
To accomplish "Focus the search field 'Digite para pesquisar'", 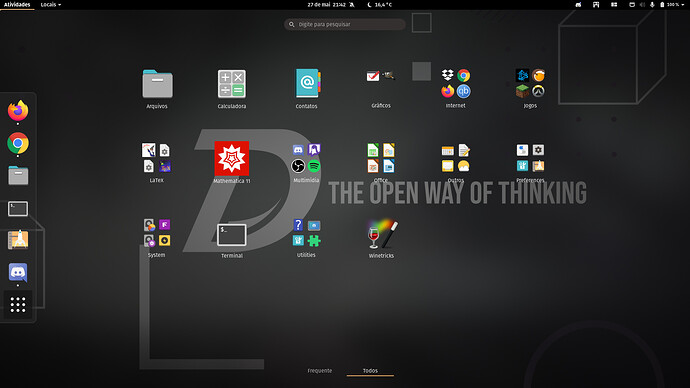I will click(x=345, y=24).
